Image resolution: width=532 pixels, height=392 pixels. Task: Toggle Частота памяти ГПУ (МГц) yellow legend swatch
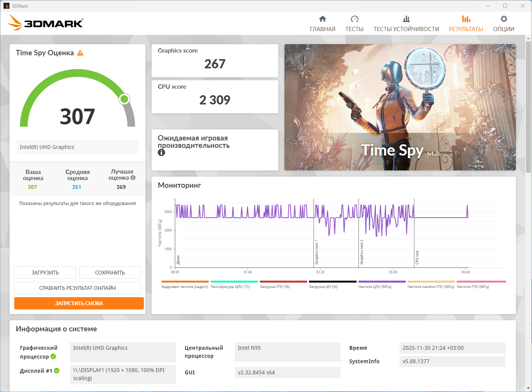(x=431, y=281)
